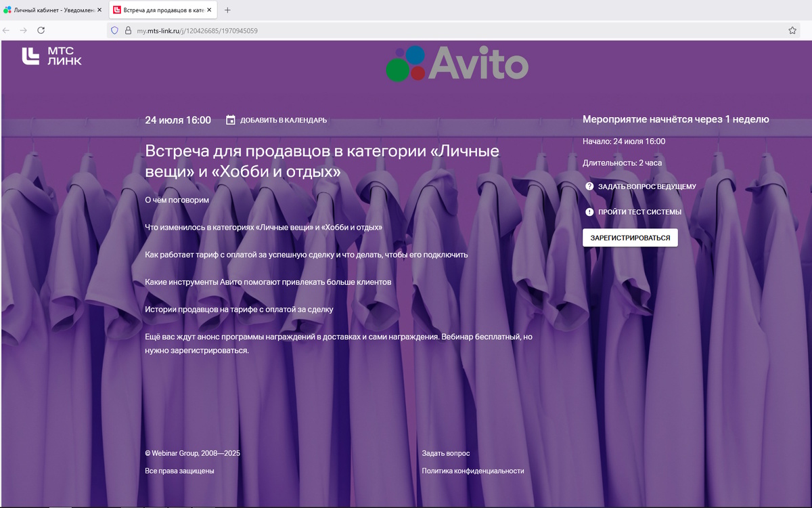This screenshot has width=812, height=508.
Task: Click Все права защищены footer text
Action: 179,471
